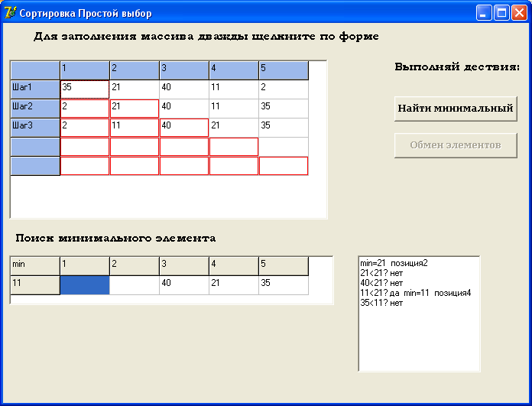532x406 pixels.
Task: Select value 21 in Шаг1 row
Action: (x=135, y=89)
